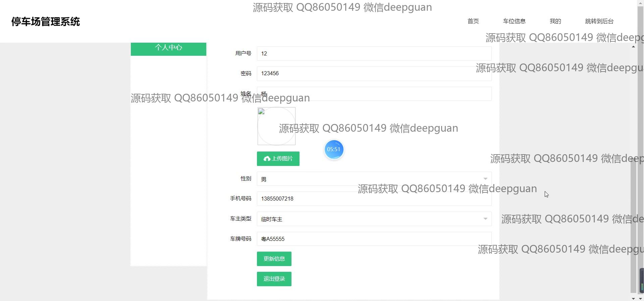Open the 我的 menu item
The image size is (644, 301).
point(555,21)
